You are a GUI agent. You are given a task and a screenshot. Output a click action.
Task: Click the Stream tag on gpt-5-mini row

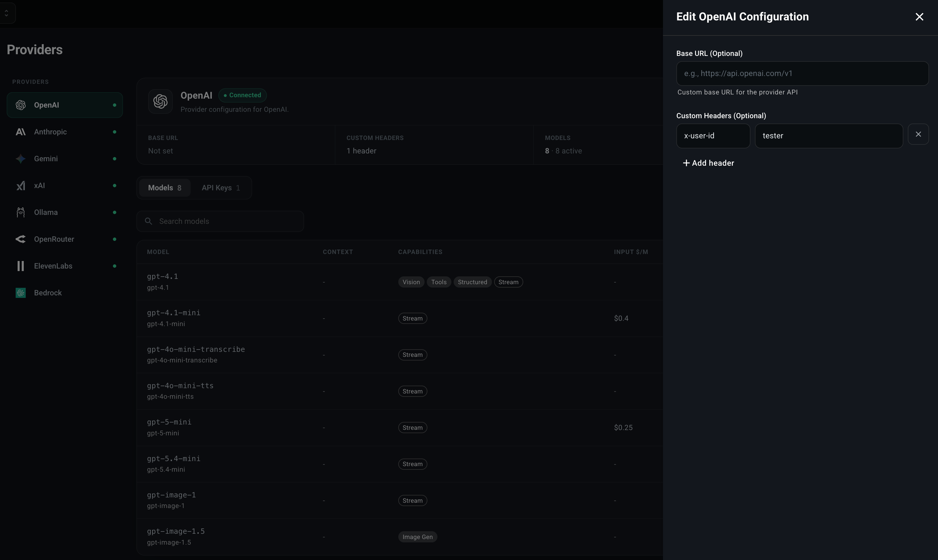point(413,428)
